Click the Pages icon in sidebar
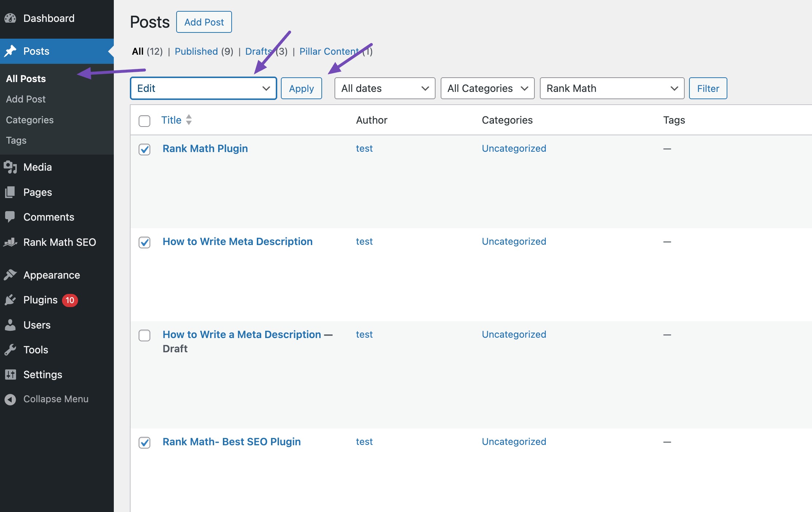This screenshot has height=512, width=812. (11, 192)
